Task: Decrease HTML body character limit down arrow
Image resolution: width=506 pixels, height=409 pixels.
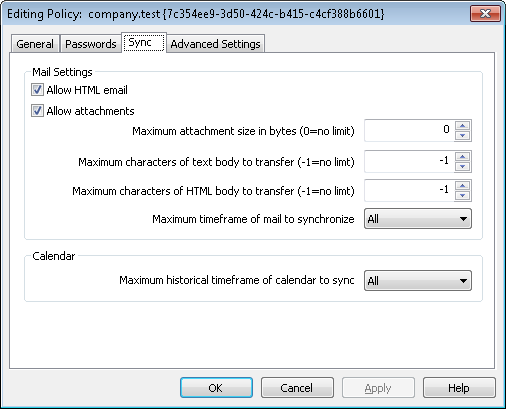Action: point(462,196)
